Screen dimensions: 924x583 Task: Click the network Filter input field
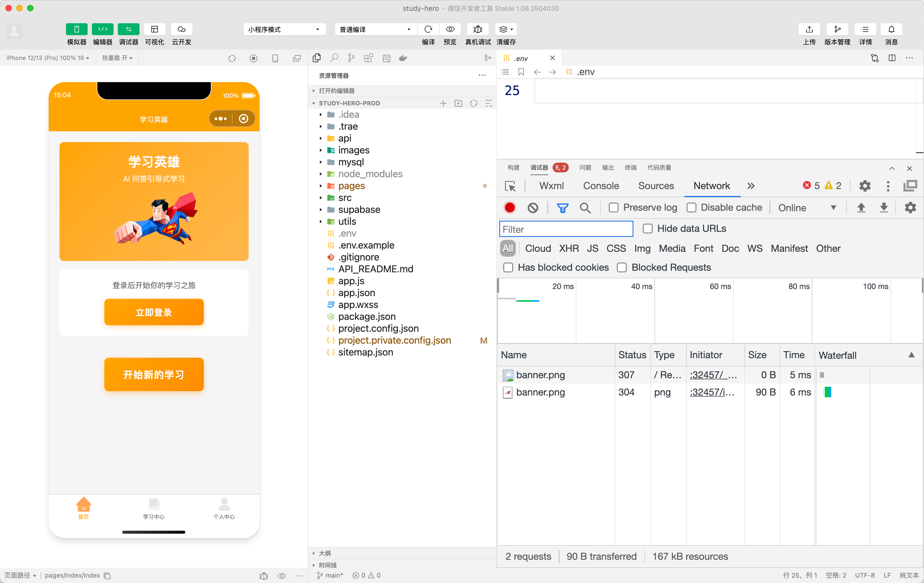pyautogui.click(x=566, y=229)
